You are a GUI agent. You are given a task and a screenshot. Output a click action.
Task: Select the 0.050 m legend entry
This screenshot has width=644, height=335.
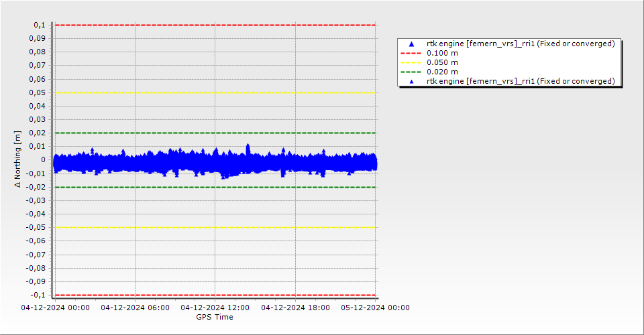coord(443,62)
